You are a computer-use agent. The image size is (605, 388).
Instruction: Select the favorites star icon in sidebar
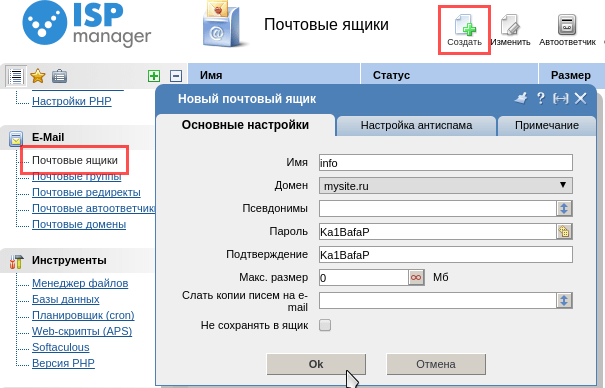38,76
